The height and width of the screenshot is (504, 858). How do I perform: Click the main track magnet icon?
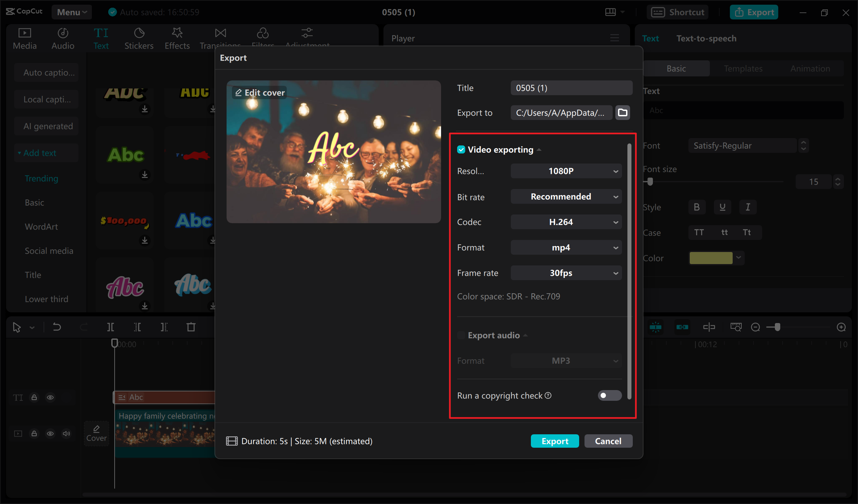pos(656,327)
